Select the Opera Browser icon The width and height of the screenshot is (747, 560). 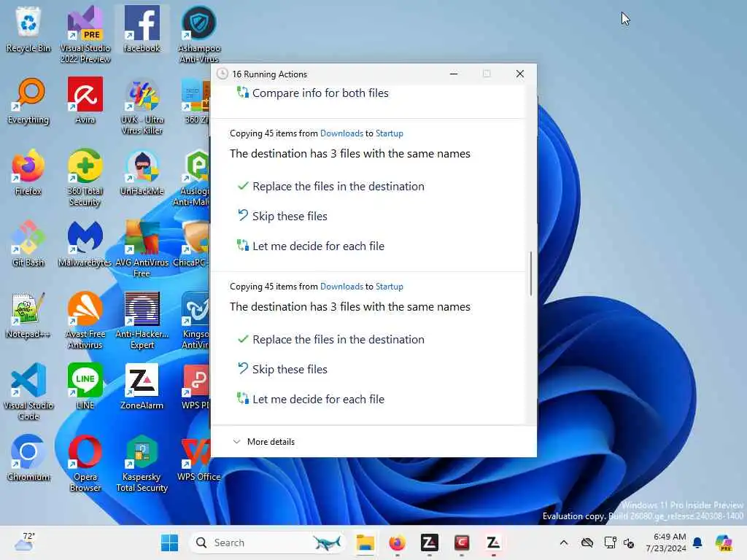pyautogui.click(x=85, y=463)
